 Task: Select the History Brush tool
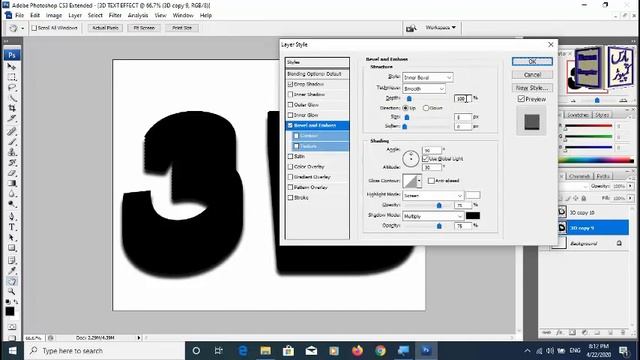[x=12, y=162]
